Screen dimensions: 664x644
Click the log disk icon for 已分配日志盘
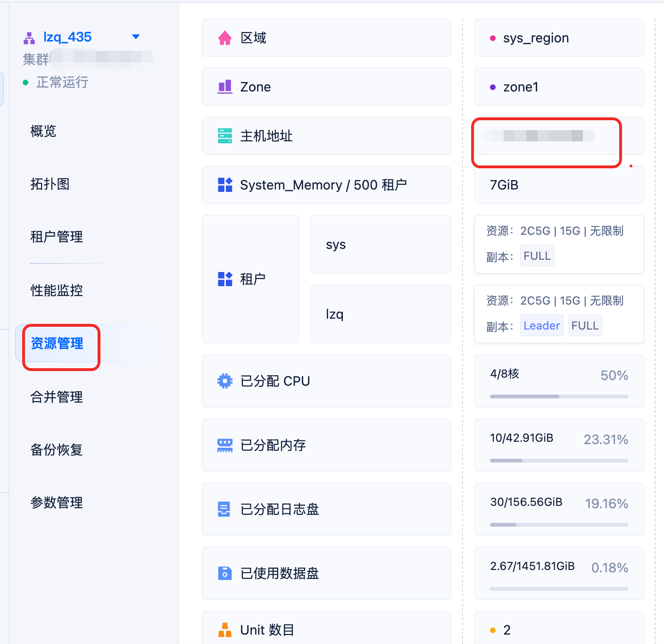click(x=224, y=509)
